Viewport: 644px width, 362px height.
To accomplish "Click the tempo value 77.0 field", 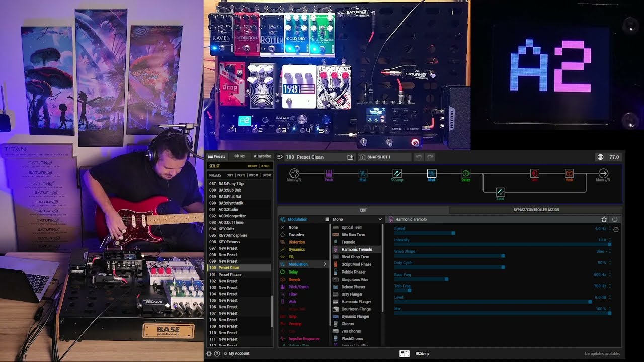I will click(x=614, y=157).
